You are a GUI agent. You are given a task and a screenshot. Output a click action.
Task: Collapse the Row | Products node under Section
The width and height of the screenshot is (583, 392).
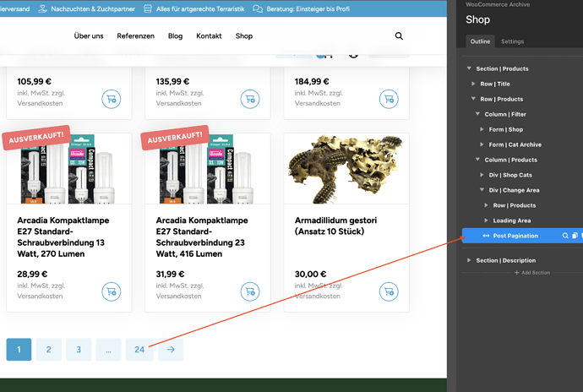point(473,99)
